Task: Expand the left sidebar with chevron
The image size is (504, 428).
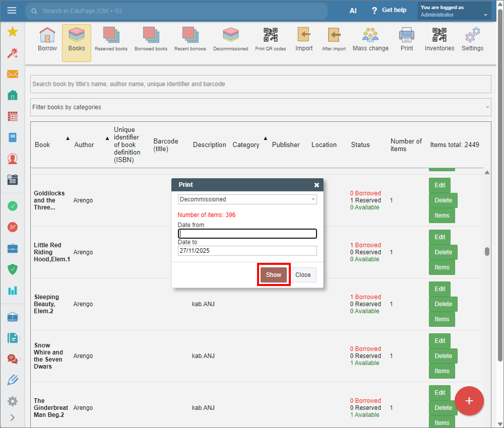Action: (13, 417)
